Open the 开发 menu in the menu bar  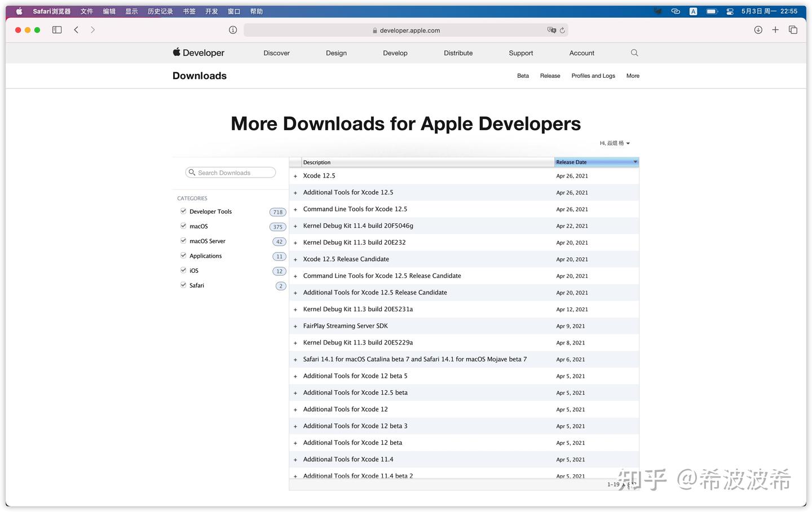pyautogui.click(x=211, y=11)
